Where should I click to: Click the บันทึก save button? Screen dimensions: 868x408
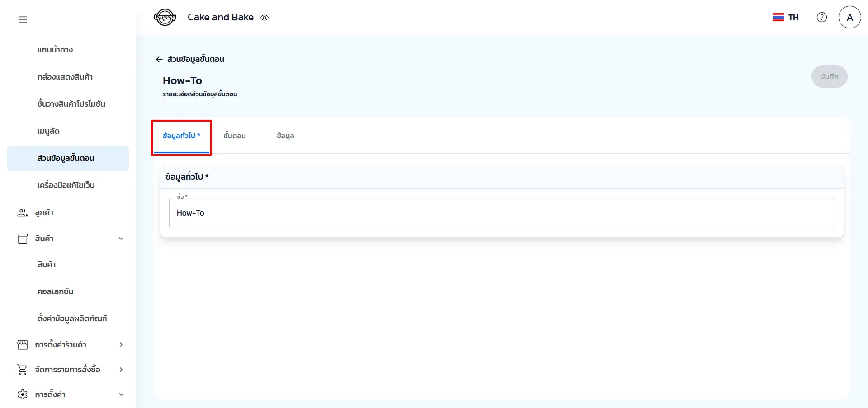(x=829, y=76)
